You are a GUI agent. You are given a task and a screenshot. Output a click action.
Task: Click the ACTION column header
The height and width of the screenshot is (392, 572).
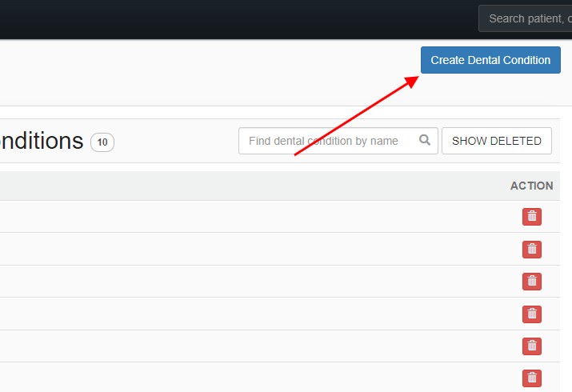(x=531, y=186)
